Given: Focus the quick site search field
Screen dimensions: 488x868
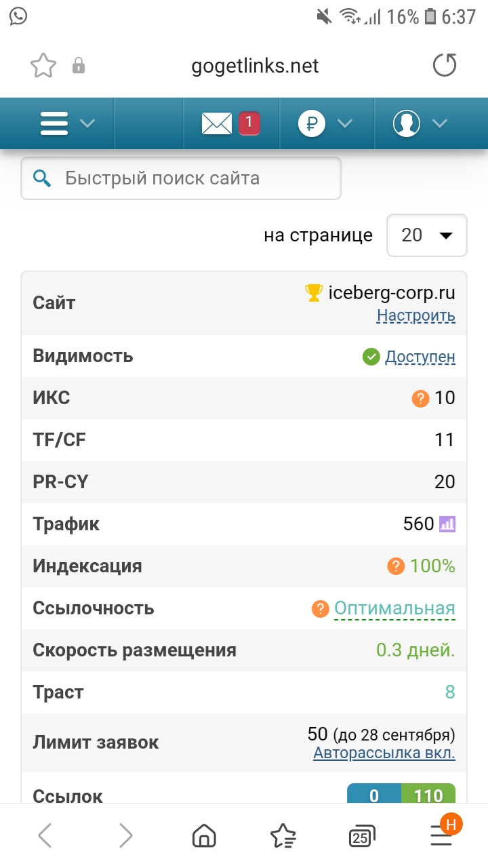Looking at the screenshot, I should 190,178.
